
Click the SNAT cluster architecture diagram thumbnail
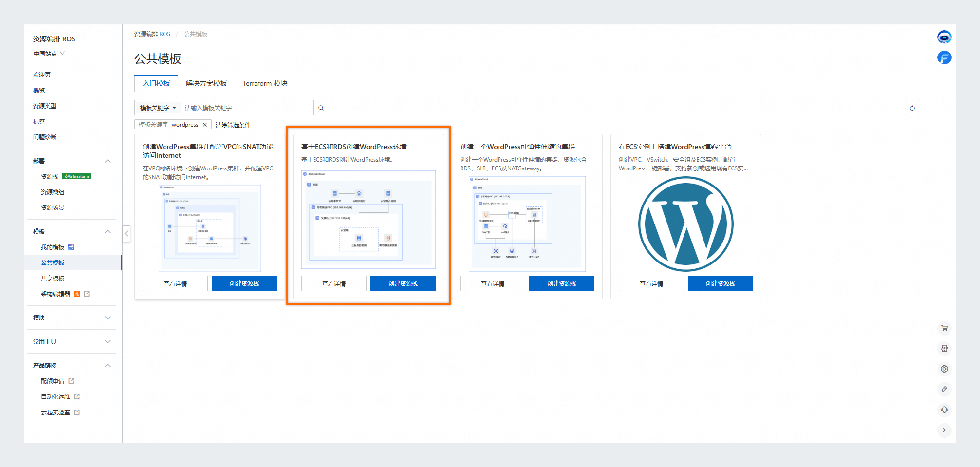click(x=210, y=228)
